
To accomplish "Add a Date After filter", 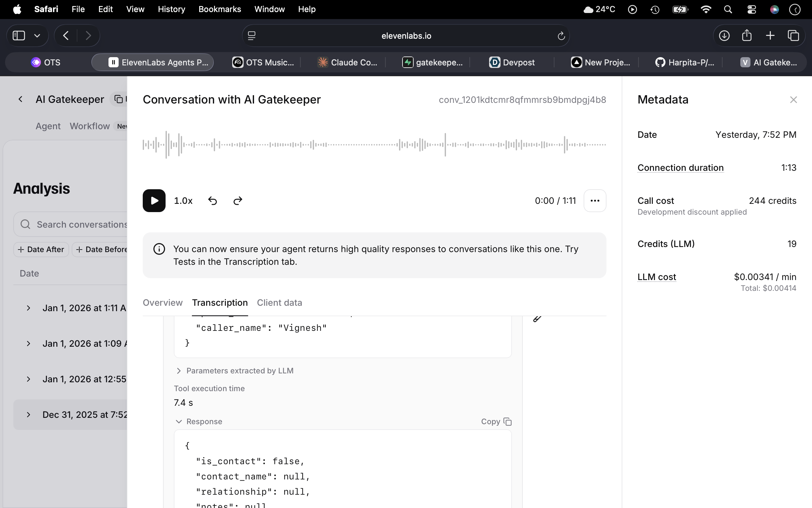I will pyautogui.click(x=41, y=249).
